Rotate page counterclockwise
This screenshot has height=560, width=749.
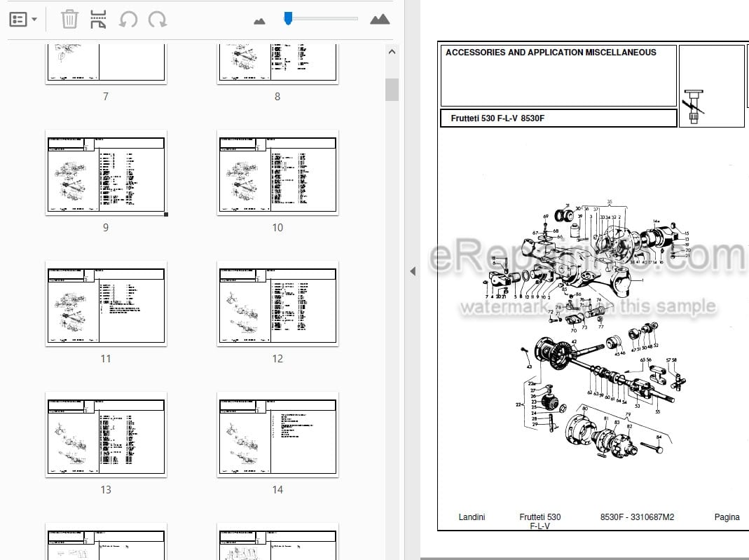click(x=128, y=20)
